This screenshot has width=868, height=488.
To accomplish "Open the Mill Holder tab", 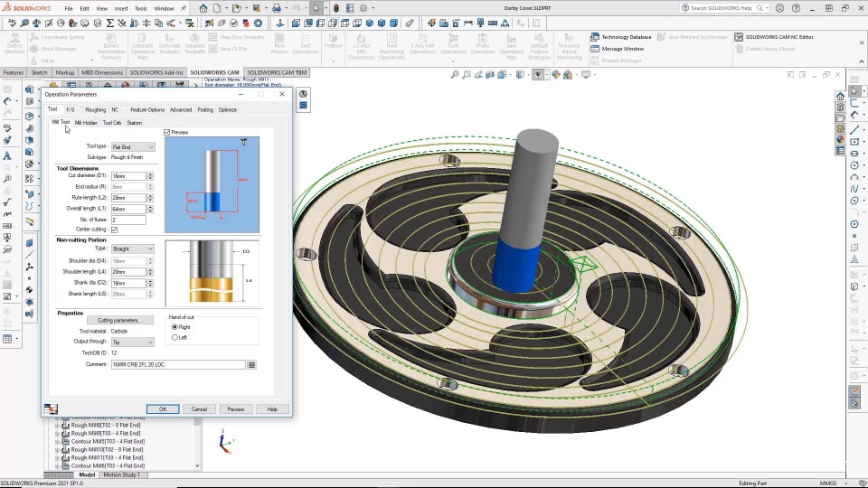I will (x=86, y=123).
